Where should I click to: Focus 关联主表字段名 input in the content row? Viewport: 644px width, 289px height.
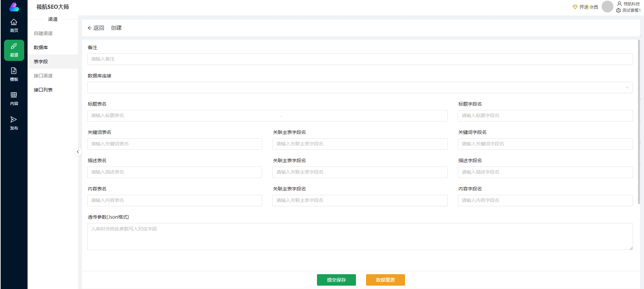pyautogui.click(x=360, y=201)
